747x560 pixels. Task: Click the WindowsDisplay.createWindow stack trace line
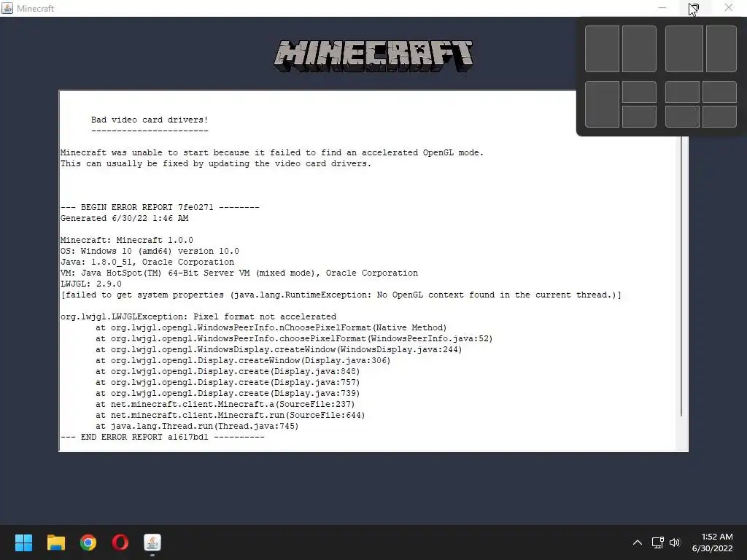(279, 349)
